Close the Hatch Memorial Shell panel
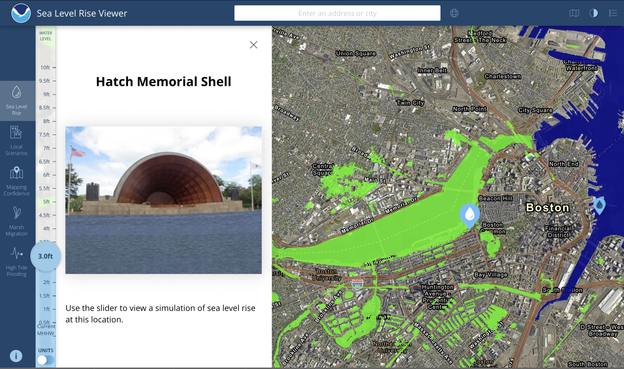 point(254,45)
